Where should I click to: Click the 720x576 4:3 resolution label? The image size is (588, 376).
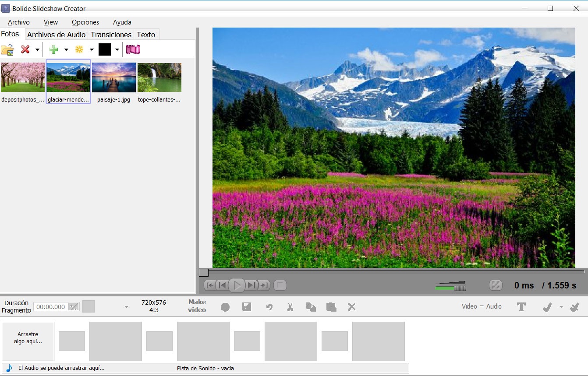pos(154,306)
